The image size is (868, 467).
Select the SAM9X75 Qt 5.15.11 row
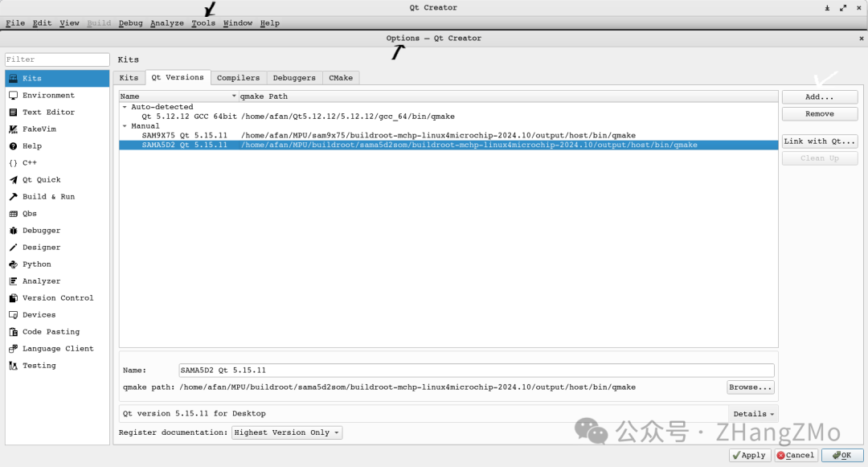(448, 135)
